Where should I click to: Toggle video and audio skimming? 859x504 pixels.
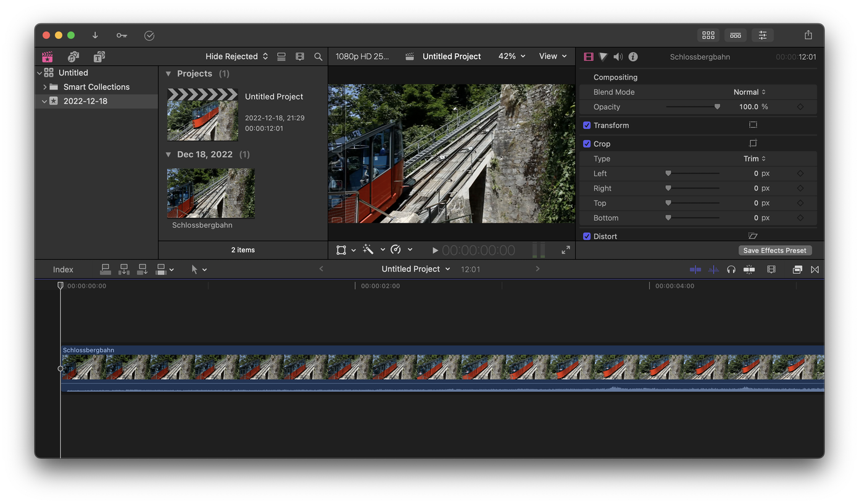coord(695,270)
